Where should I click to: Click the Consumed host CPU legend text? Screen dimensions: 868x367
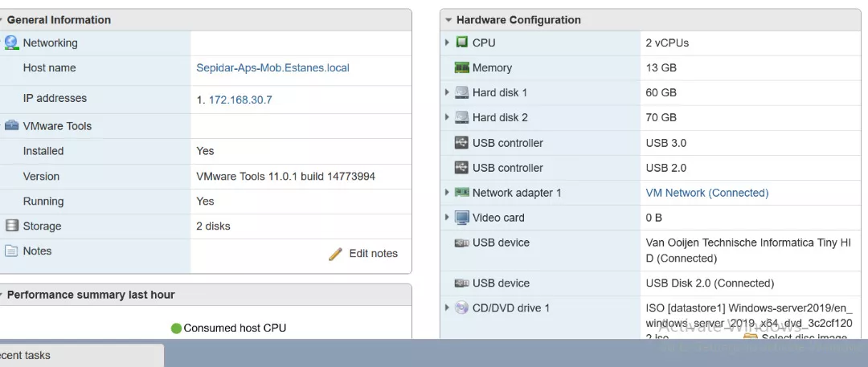point(235,328)
